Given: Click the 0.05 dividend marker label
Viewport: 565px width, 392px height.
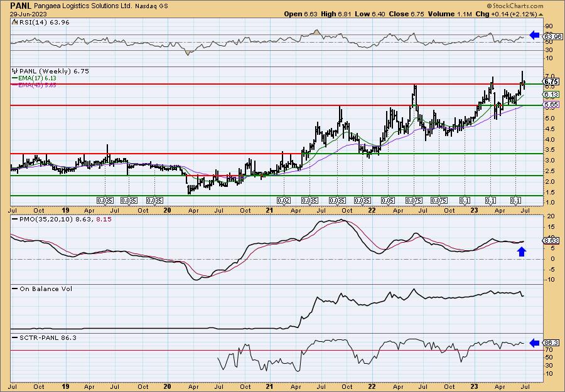Looking at the screenshot, I should point(388,201).
